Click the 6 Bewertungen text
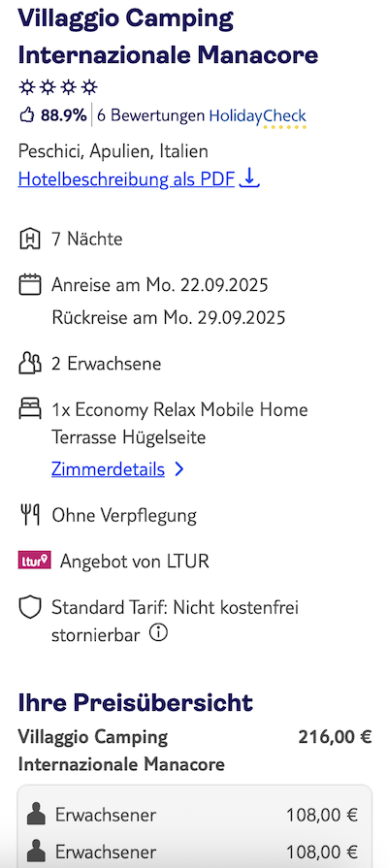The image size is (388, 868). coord(151,115)
